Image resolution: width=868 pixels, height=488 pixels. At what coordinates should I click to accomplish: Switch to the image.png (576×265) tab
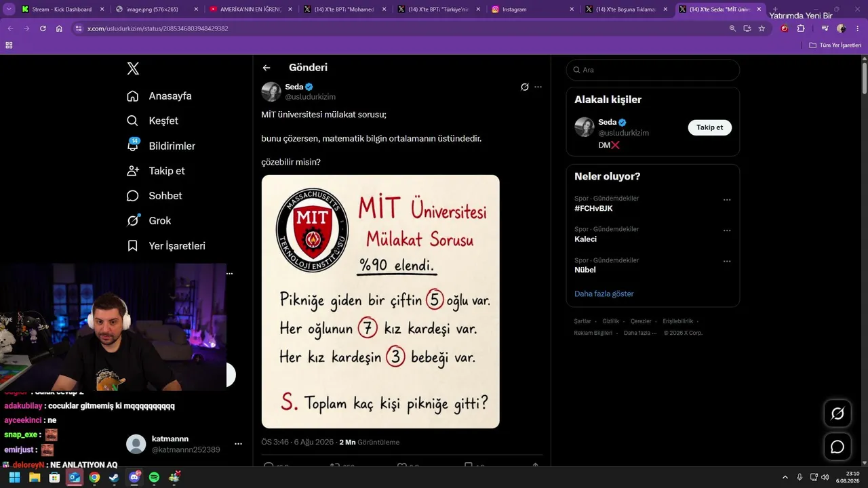pyautogui.click(x=156, y=9)
